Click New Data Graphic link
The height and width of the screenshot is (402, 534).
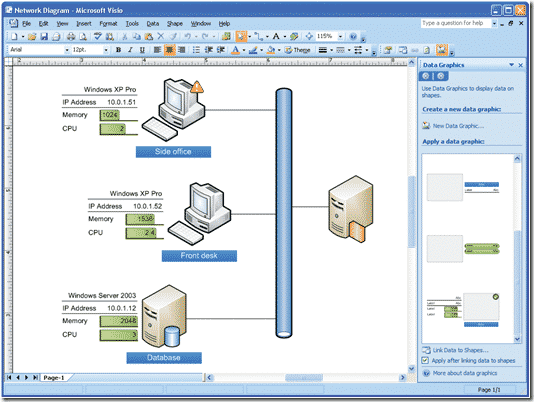pyautogui.click(x=458, y=126)
